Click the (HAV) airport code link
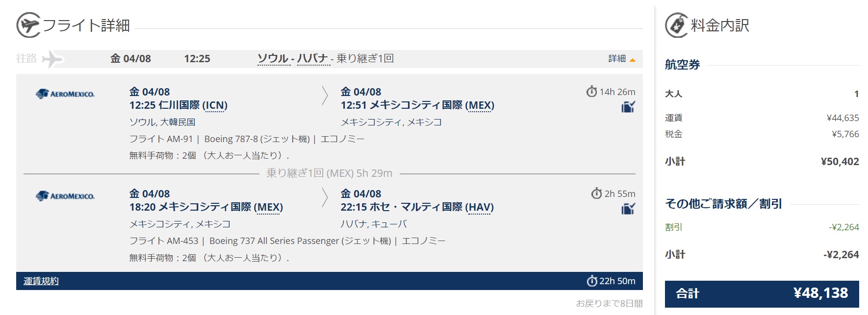The height and width of the screenshot is (315, 868). [x=480, y=207]
